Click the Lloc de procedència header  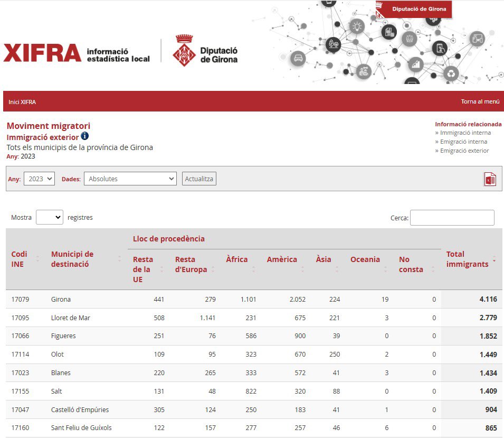click(x=169, y=239)
